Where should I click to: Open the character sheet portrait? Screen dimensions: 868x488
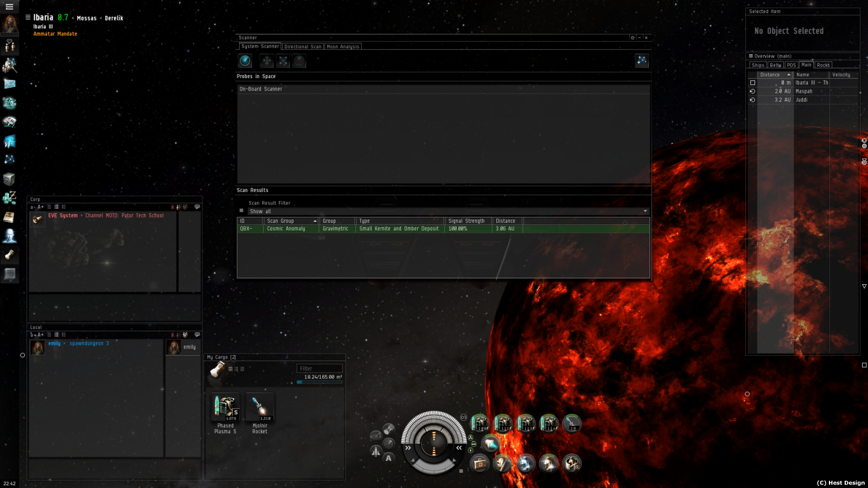pos(9,24)
